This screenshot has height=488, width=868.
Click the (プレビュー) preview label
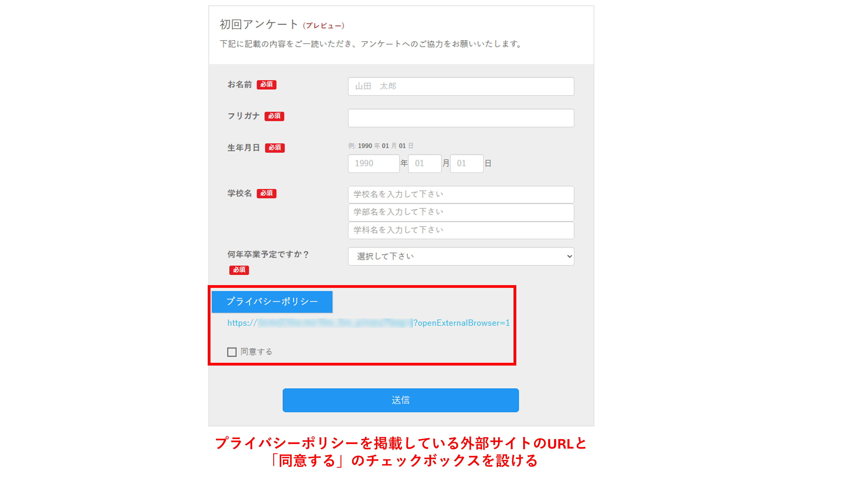pyautogui.click(x=324, y=26)
